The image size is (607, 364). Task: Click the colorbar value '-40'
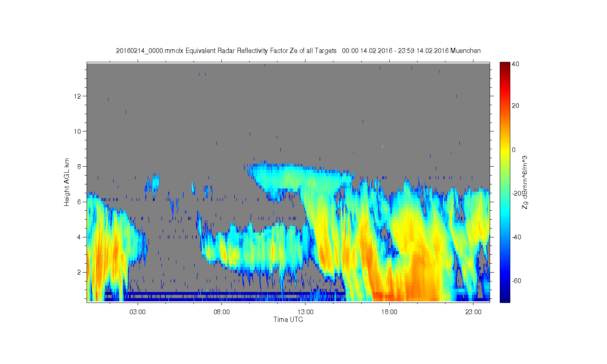click(516, 237)
